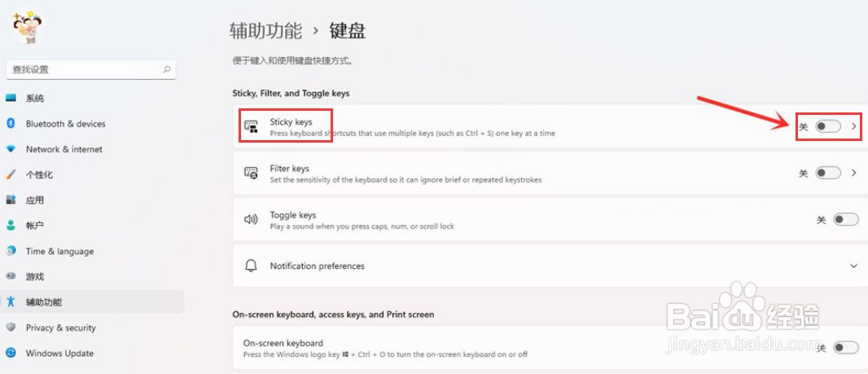This screenshot has height=374, width=868.
Task: Open Filter keys details chevron
Action: (854, 174)
